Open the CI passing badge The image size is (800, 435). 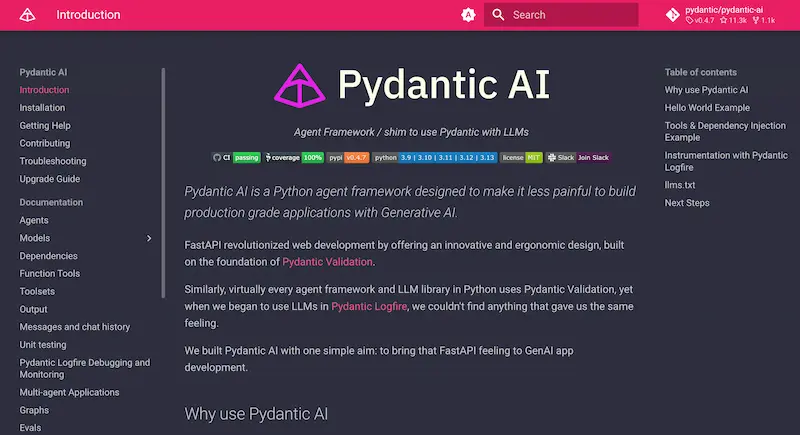[236, 158]
